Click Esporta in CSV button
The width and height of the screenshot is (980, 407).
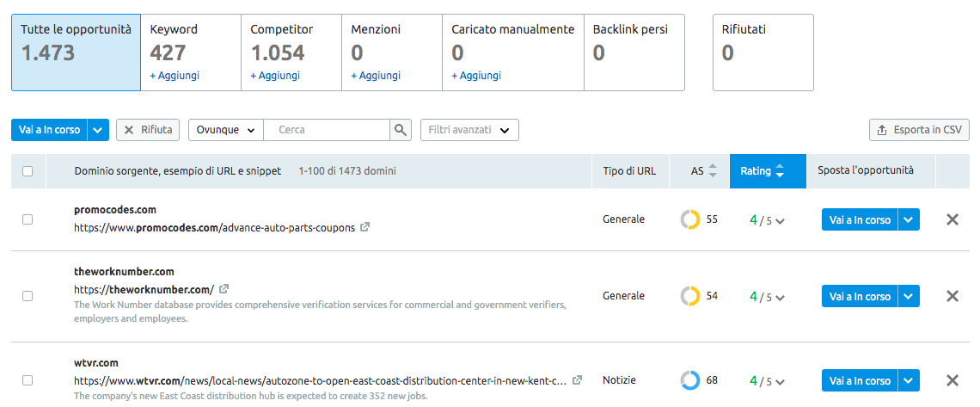pyautogui.click(x=919, y=130)
